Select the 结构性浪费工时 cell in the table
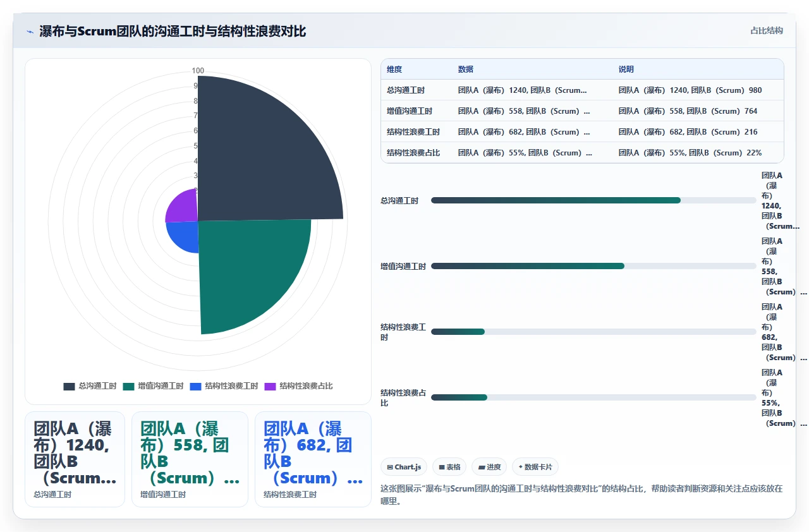 click(x=417, y=132)
